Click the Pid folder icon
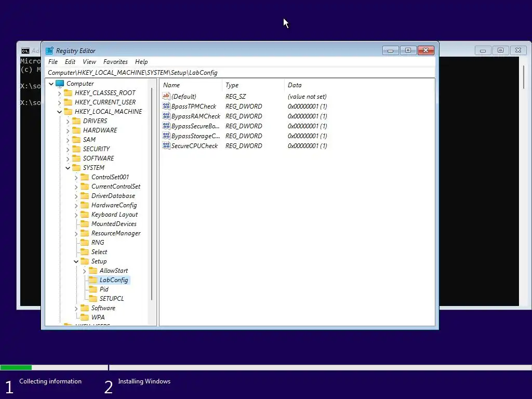The width and height of the screenshot is (532, 399). (93, 289)
